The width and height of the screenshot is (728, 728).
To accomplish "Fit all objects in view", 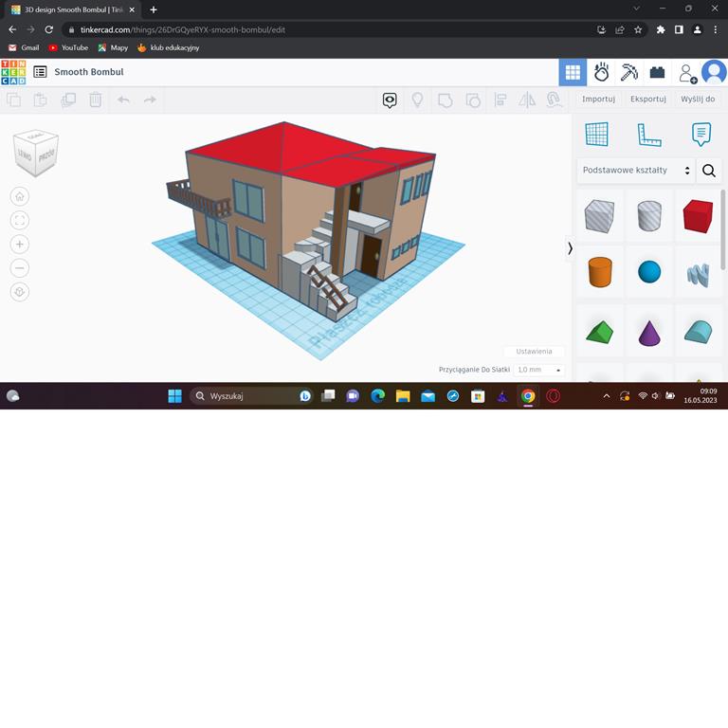I will point(20,220).
